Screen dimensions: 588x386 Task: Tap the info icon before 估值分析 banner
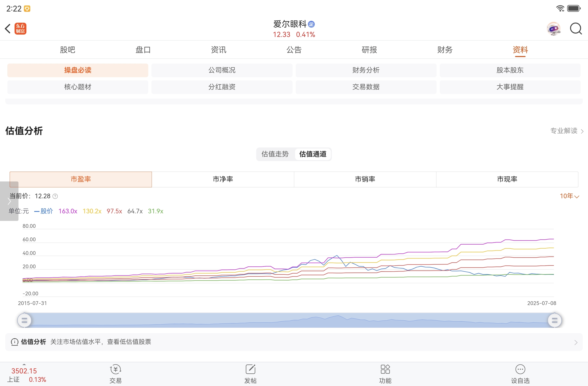(x=14, y=342)
